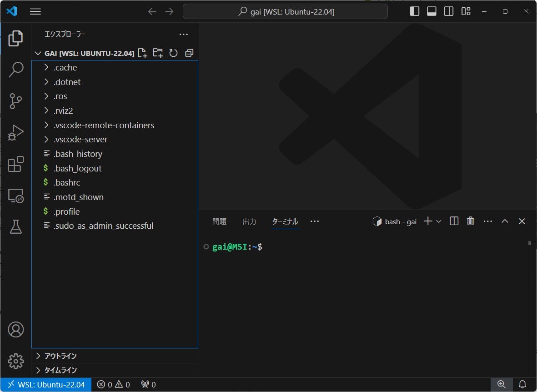The image size is (537, 392).
Task: Click the zoom magnifier status icon
Action: coord(502,384)
